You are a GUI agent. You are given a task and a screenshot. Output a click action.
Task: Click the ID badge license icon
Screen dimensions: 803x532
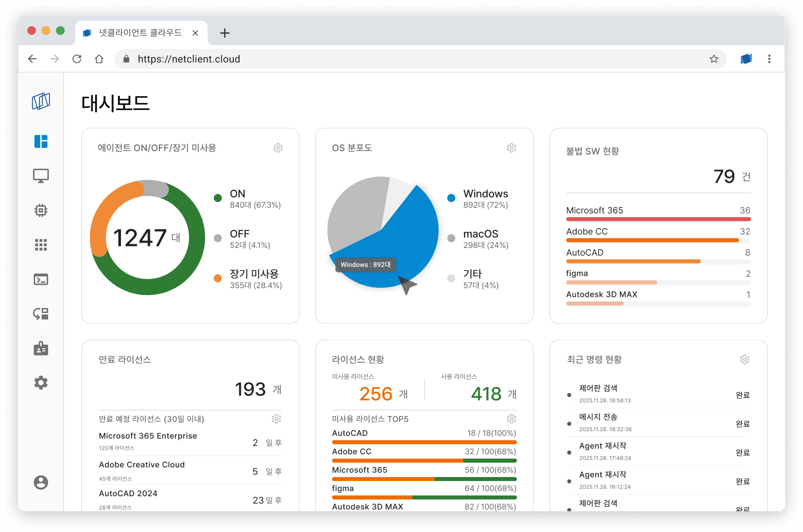coord(41,348)
